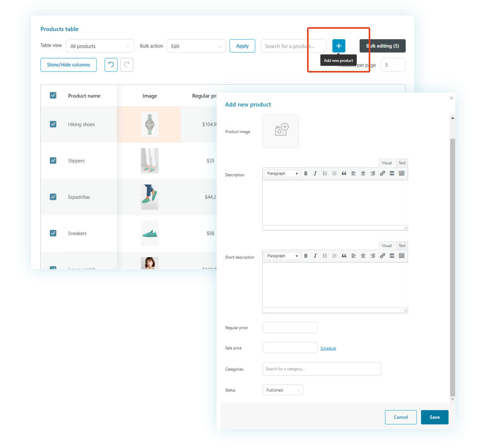Toggle Italic in Description editor toolbar

(x=315, y=173)
